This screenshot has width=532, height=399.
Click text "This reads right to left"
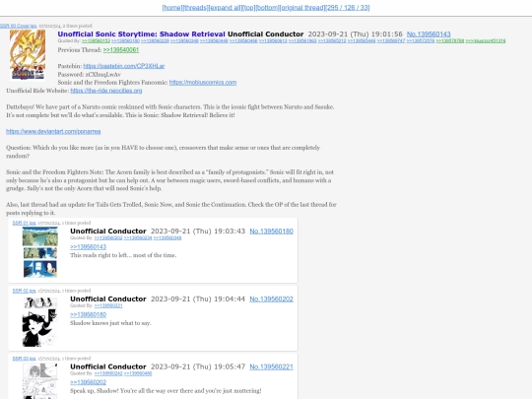[x=99, y=255]
